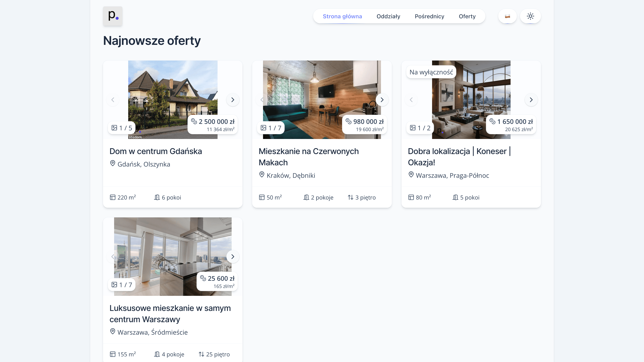
Task: Click the p. logo icon
Action: tap(113, 16)
